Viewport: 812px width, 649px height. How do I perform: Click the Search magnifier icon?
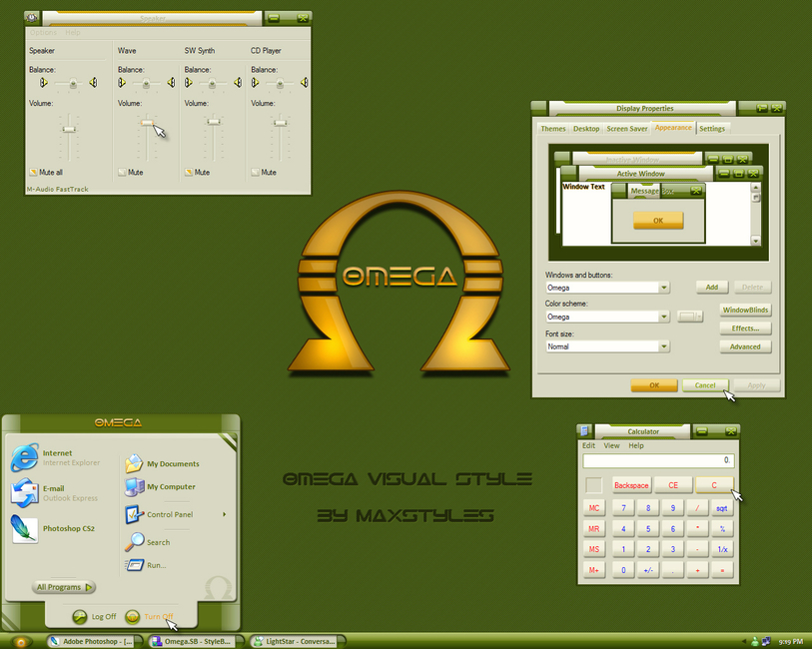point(134,542)
